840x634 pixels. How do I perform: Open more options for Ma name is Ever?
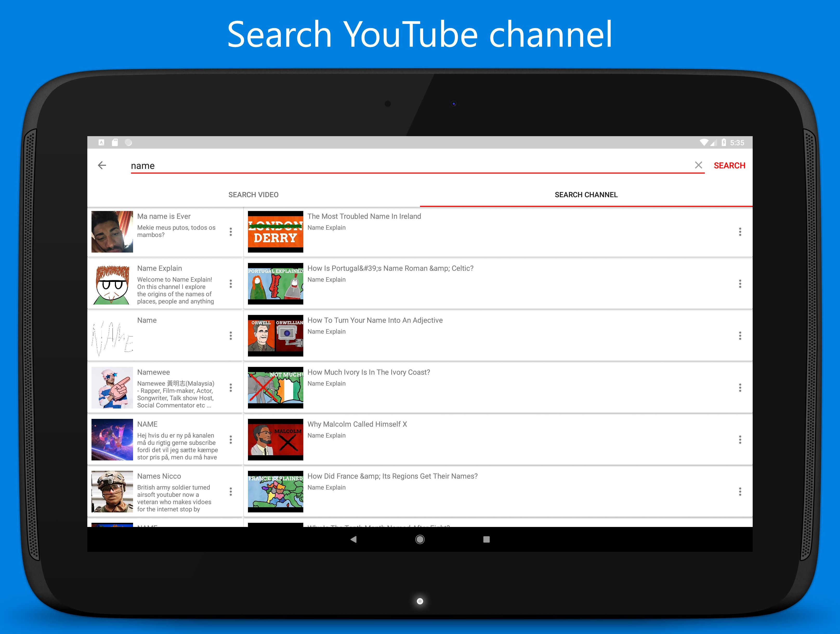(x=231, y=232)
